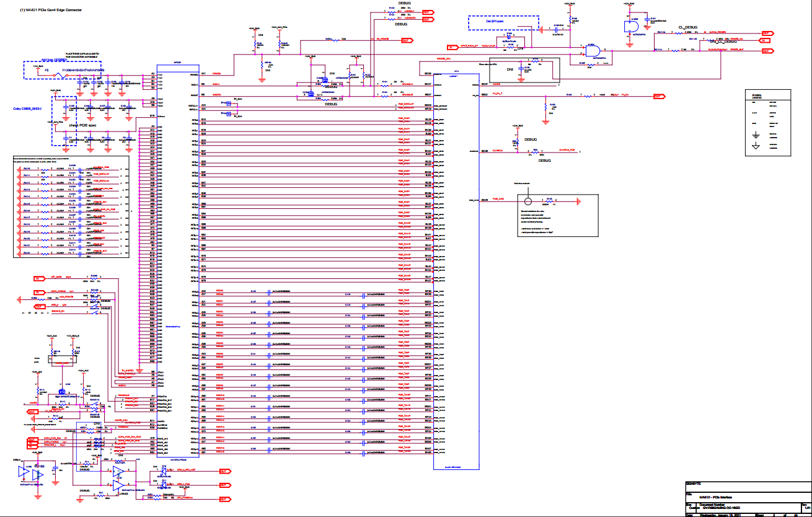Click the digital ground symbol in legend

[x=756, y=134]
